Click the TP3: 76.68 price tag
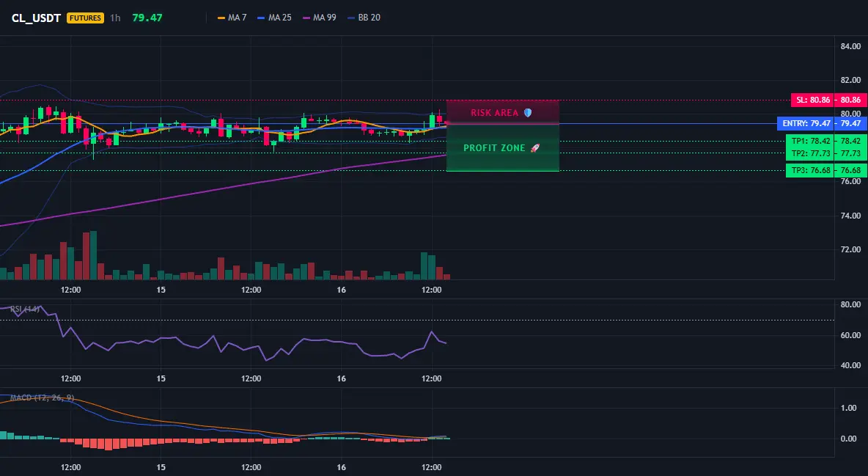868x476 pixels. click(x=810, y=171)
